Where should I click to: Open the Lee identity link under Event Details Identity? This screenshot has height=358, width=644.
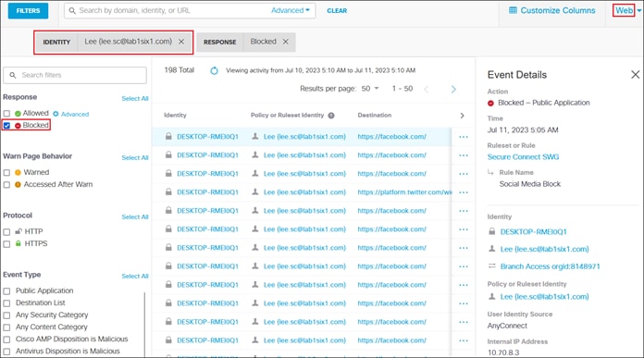[544, 249]
